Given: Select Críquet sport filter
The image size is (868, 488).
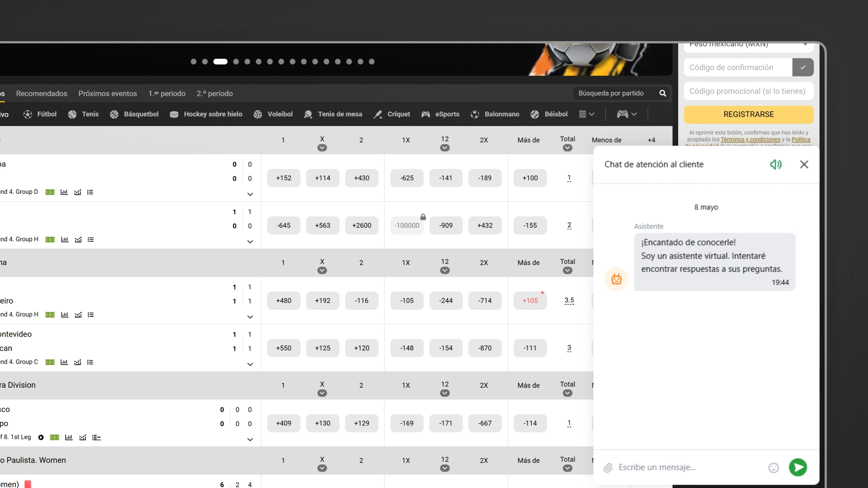Looking at the screenshot, I should 392,114.
